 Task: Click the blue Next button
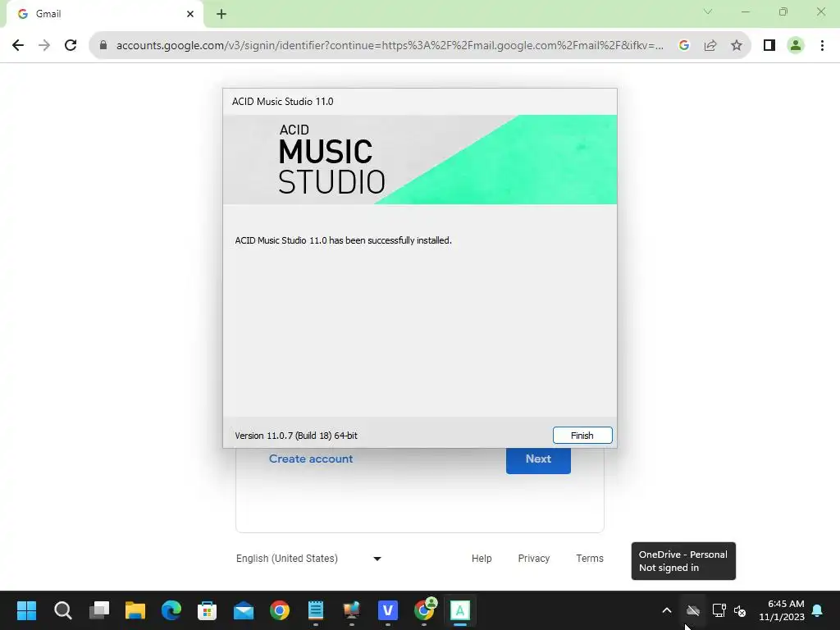[538, 460]
